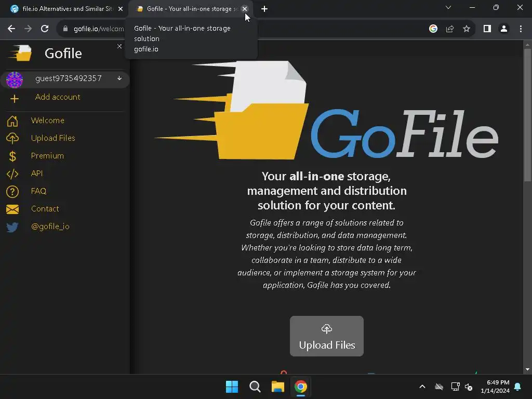The image size is (532, 399).
Task: Switch to the file.io Alternatives tab
Action: coord(67,9)
